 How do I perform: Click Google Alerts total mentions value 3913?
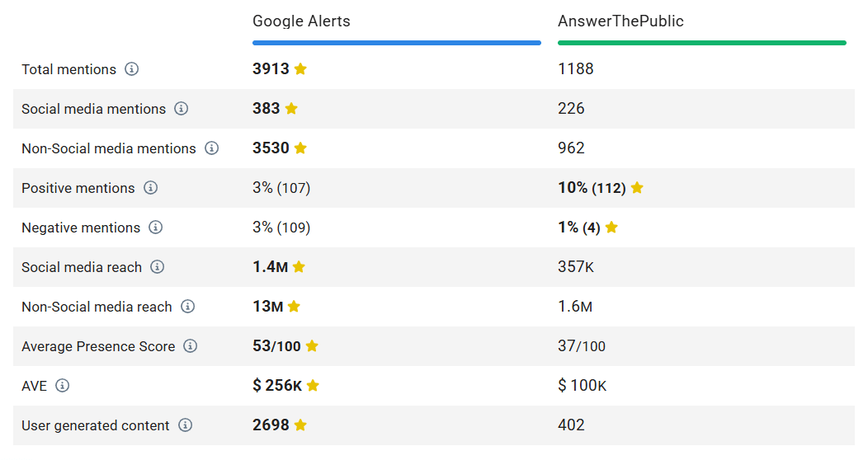[271, 69]
